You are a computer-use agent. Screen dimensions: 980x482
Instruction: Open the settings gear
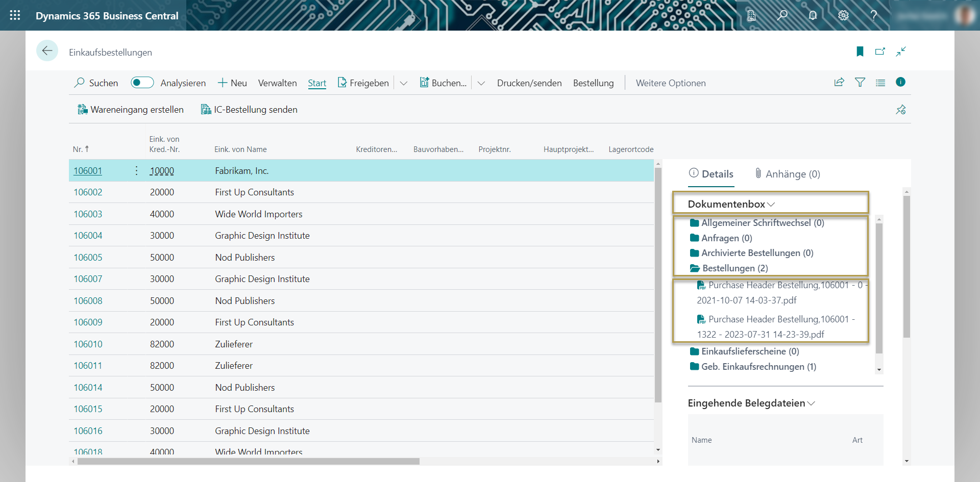(x=843, y=15)
